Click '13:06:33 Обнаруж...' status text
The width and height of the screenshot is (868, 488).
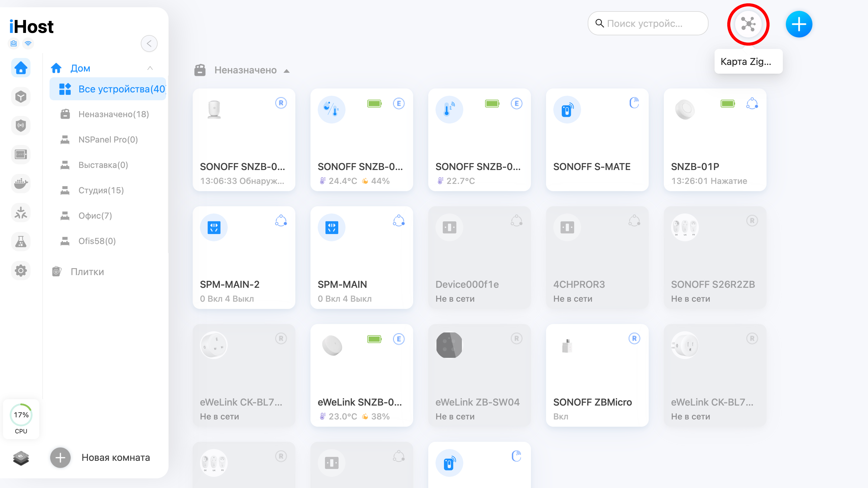(x=242, y=181)
